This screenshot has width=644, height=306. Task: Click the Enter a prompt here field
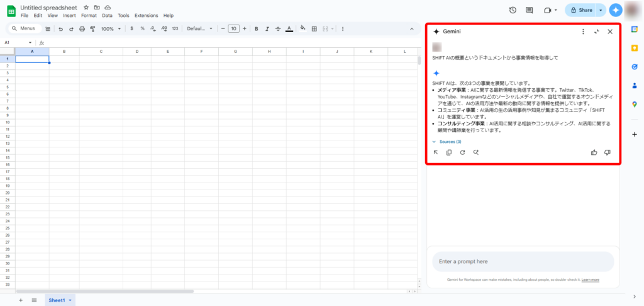523,261
